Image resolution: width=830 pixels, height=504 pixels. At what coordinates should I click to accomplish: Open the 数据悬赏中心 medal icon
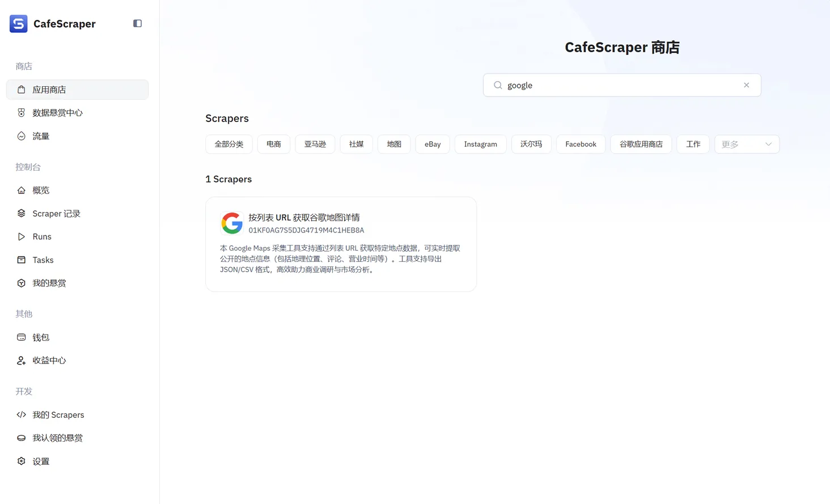22,113
